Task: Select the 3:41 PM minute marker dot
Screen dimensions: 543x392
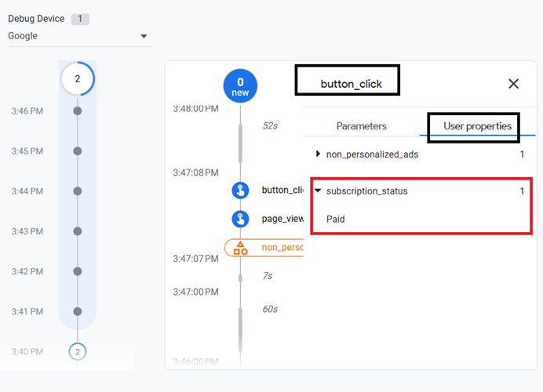Action: coord(78,311)
